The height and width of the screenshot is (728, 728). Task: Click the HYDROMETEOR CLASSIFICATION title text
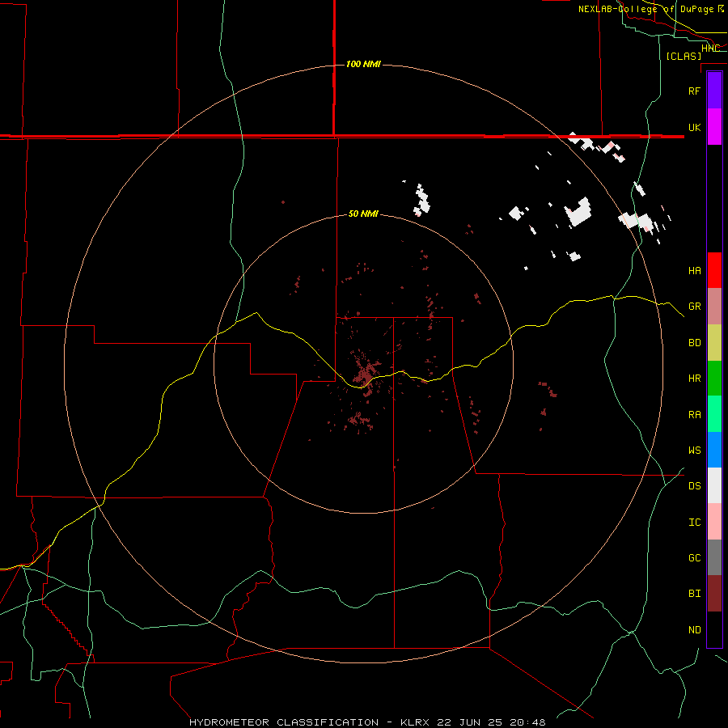pyautogui.click(x=284, y=722)
